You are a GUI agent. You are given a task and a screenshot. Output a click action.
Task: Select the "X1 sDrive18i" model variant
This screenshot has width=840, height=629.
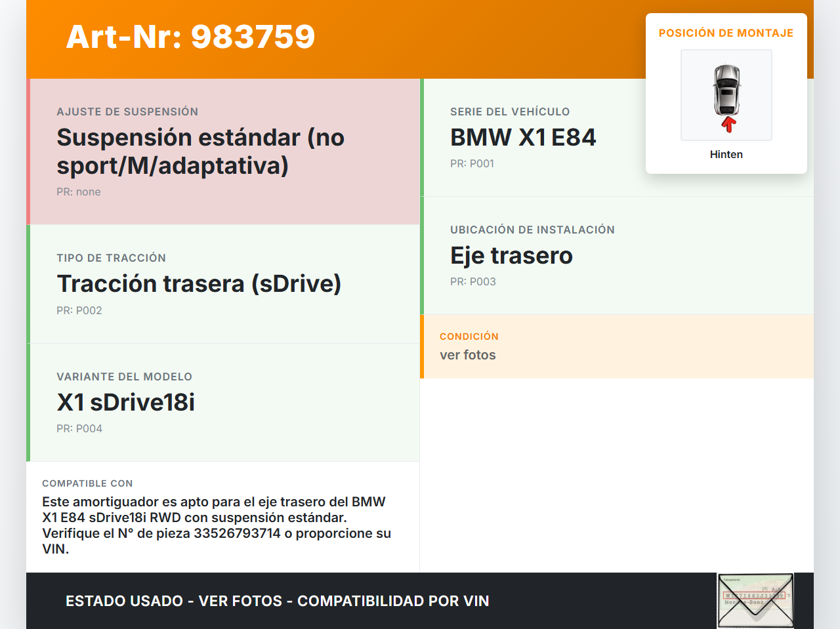126,402
